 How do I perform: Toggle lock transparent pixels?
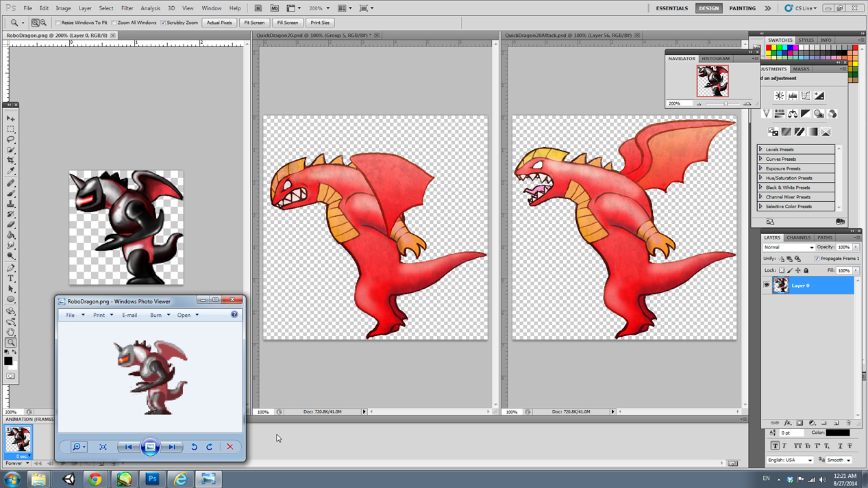(782, 270)
